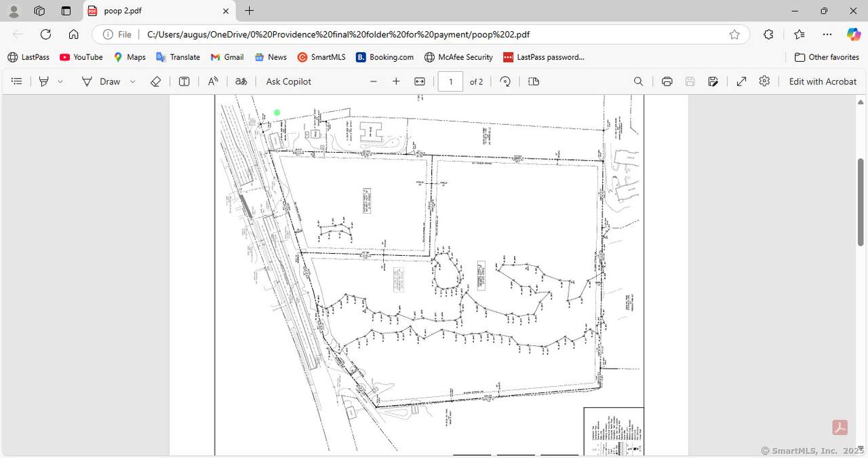Image resolution: width=868 pixels, height=458 pixels.
Task: Toggle page view layout
Action: point(534,81)
